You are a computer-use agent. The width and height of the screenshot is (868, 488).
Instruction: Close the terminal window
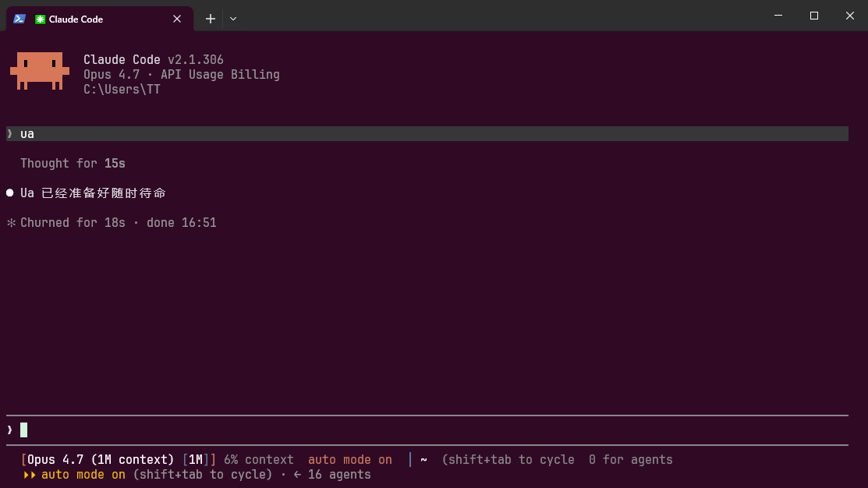coord(850,16)
